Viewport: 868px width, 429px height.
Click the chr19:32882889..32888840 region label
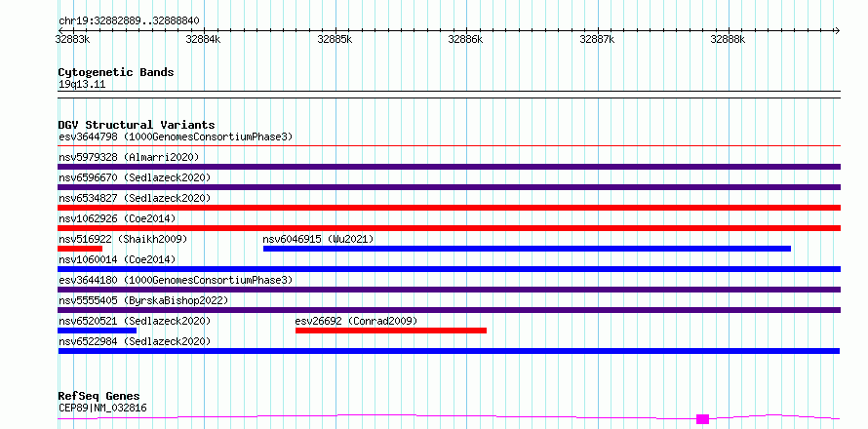click(129, 20)
